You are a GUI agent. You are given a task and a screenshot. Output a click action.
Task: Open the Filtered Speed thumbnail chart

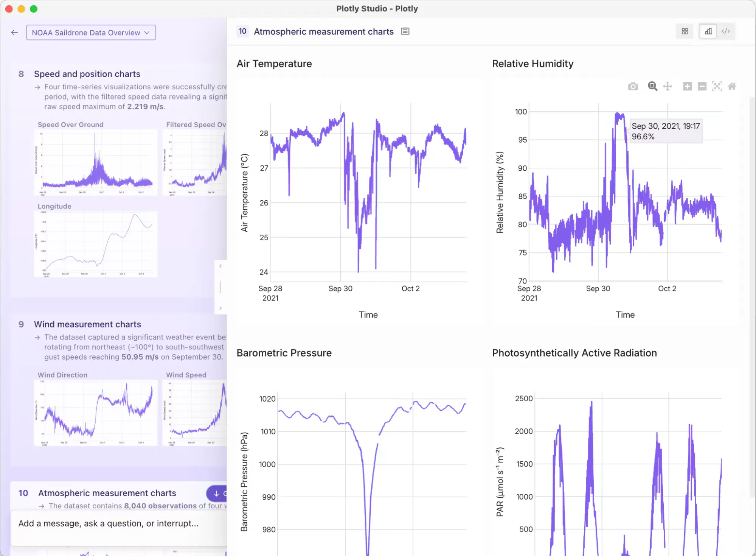pos(195,162)
